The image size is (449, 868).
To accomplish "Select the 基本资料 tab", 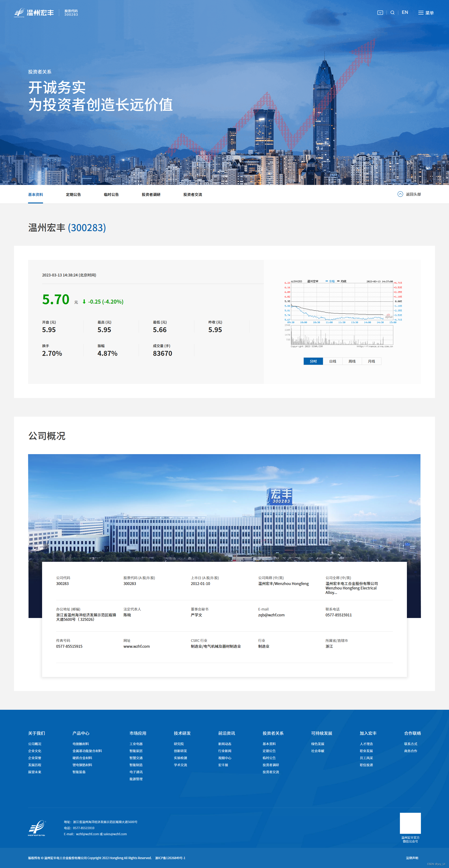I will click(x=35, y=195).
